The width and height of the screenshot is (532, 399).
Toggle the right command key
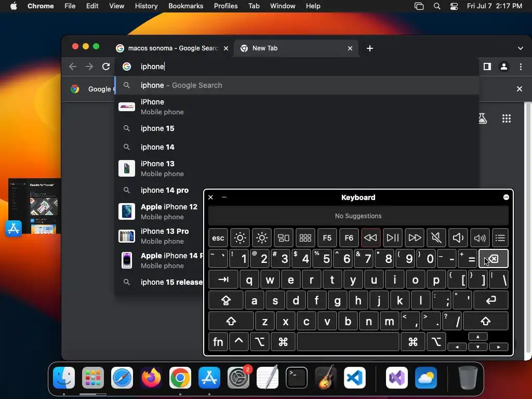point(413,342)
